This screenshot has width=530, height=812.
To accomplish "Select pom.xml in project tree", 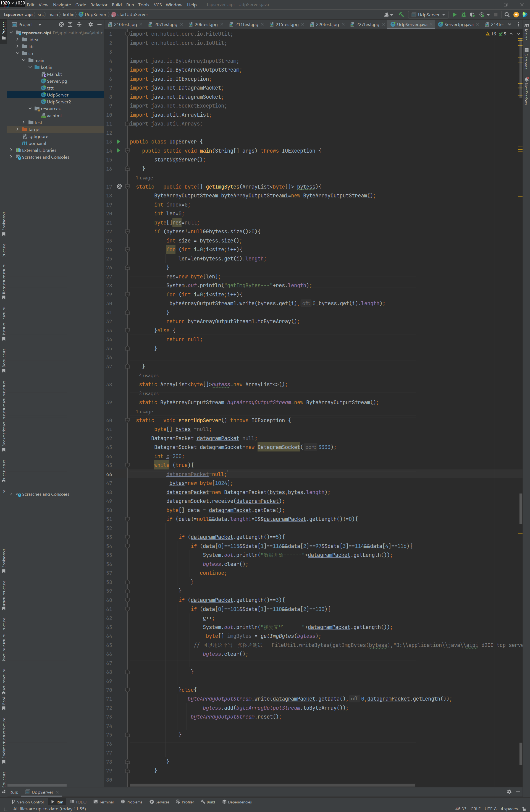I will point(34,143).
